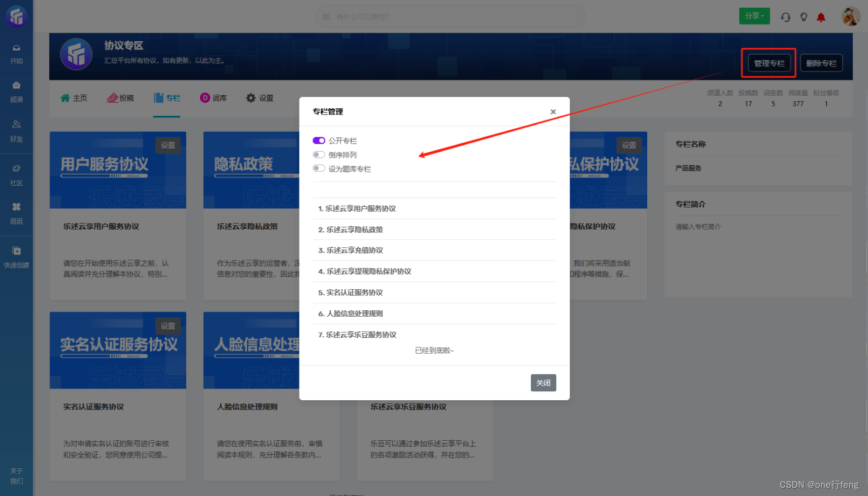The height and width of the screenshot is (496, 868).
Task: Click the 乐述云享隐私政策 card title
Action: point(247,226)
